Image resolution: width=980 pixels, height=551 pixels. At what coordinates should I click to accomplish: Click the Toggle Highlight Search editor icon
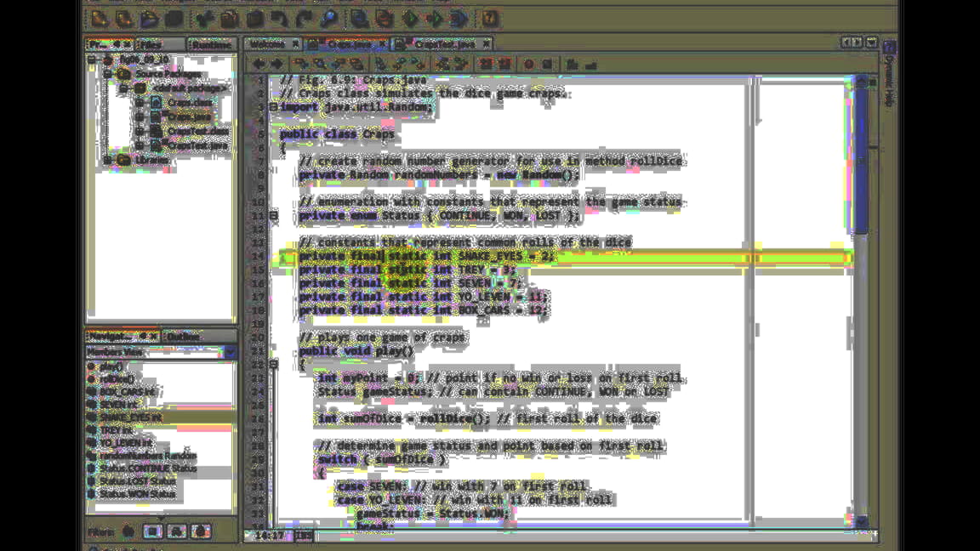[357, 64]
